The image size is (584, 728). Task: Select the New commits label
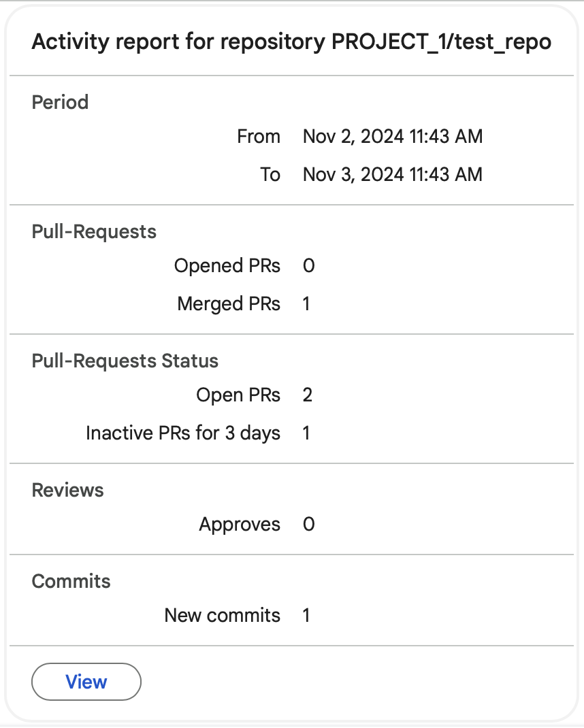coord(223,615)
